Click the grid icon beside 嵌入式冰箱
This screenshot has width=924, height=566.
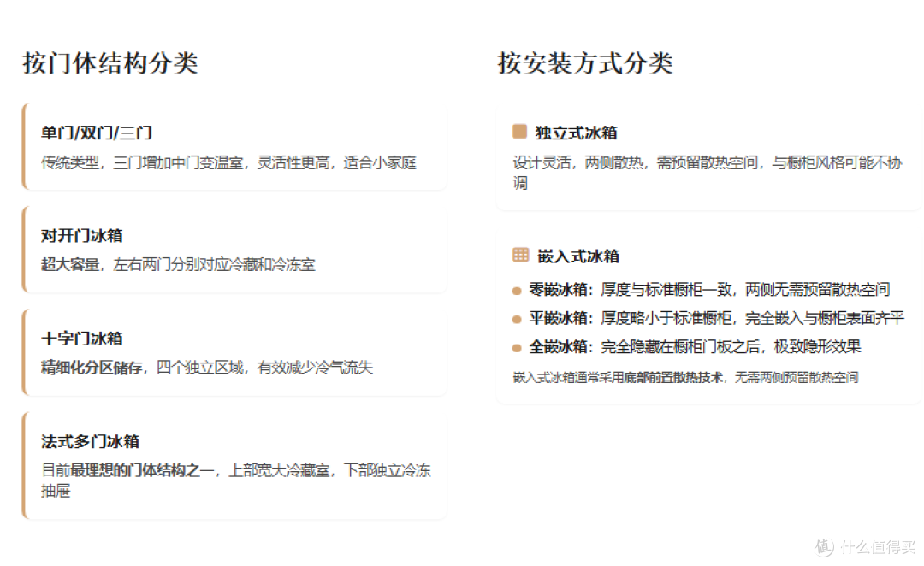[520, 255]
